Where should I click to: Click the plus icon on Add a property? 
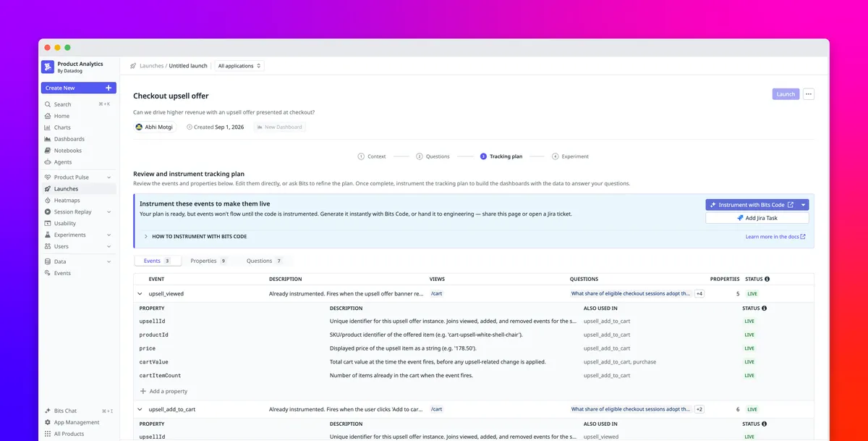143,391
